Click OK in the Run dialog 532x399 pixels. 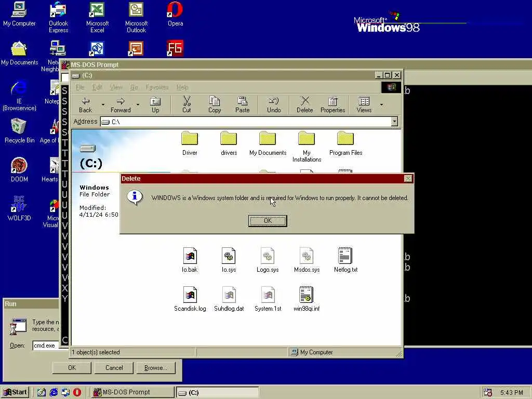(x=72, y=367)
